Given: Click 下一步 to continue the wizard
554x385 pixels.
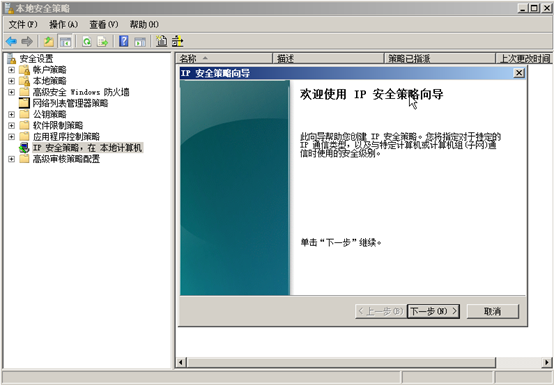Looking at the screenshot, I should [433, 311].
